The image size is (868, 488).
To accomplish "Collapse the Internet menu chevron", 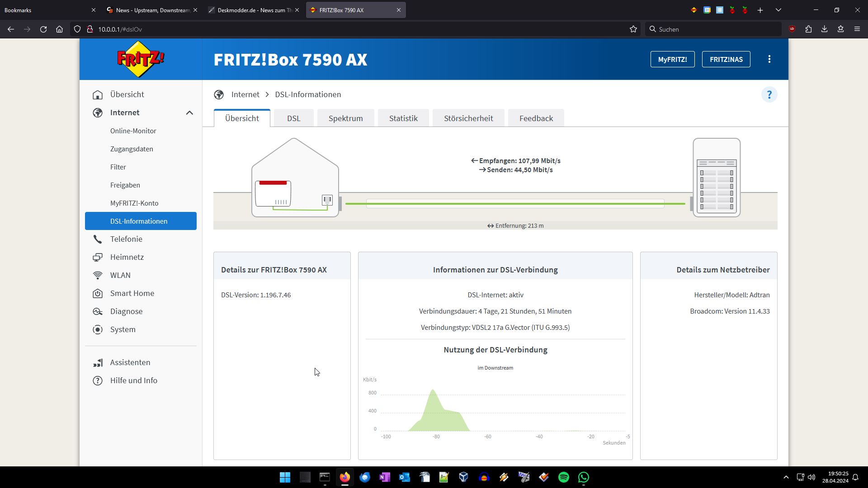I will click(x=189, y=113).
